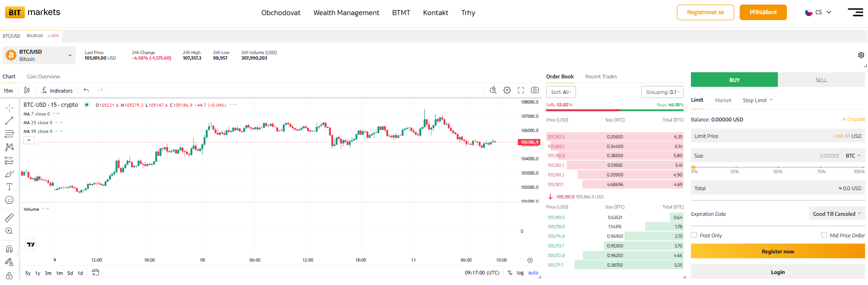Open chart settings gear icon

(507, 90)
